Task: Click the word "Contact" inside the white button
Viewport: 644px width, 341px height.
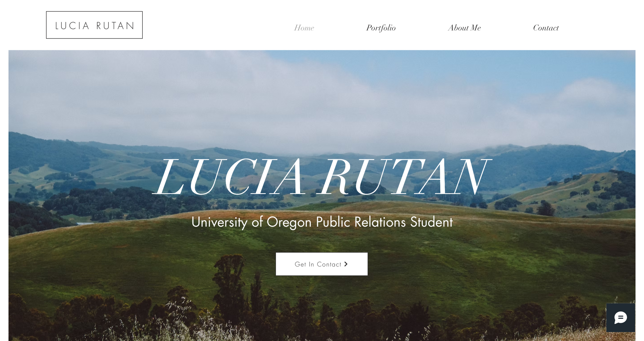Action: click(329, 264)
